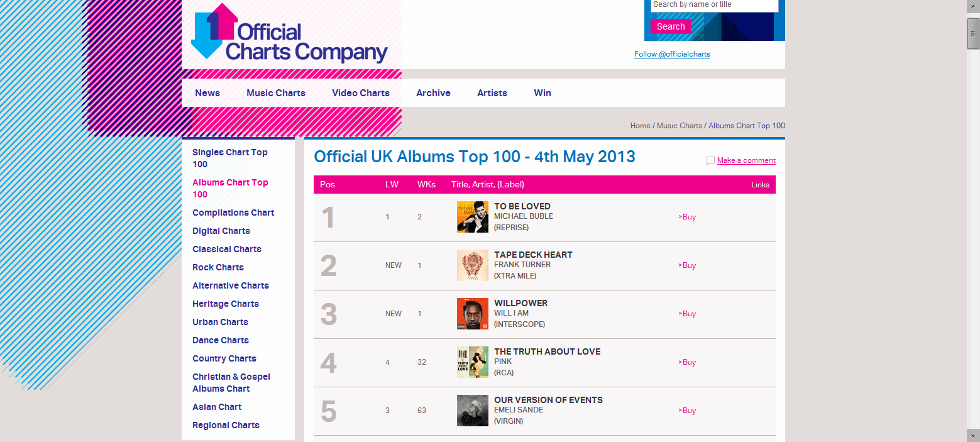The width and height of the screenshot is (980, 442).
Task: Click the Official Charts Company logo
Action: (289, 35)
